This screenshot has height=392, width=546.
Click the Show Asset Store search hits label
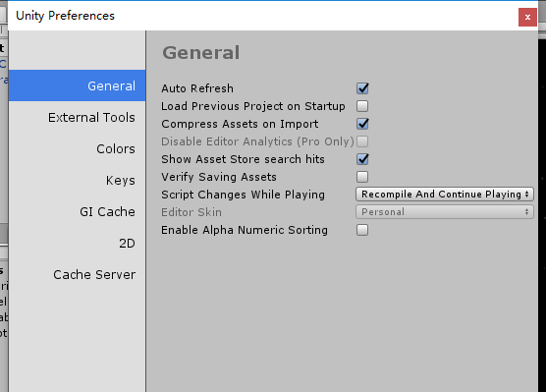pyautogui.click(x=243, y=159)
